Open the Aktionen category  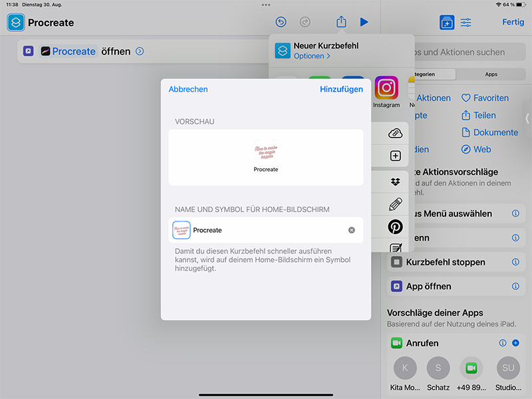pos(433,98)
